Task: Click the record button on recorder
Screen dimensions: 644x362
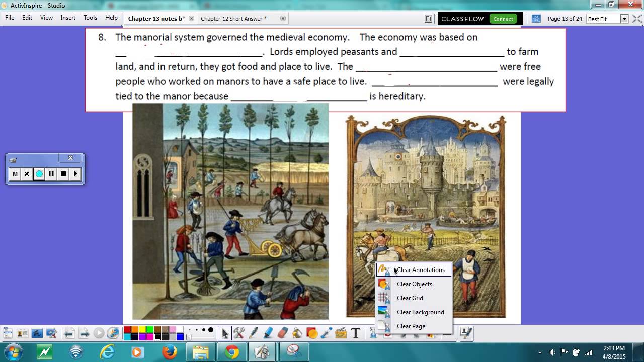Action: tap(39, 174)
